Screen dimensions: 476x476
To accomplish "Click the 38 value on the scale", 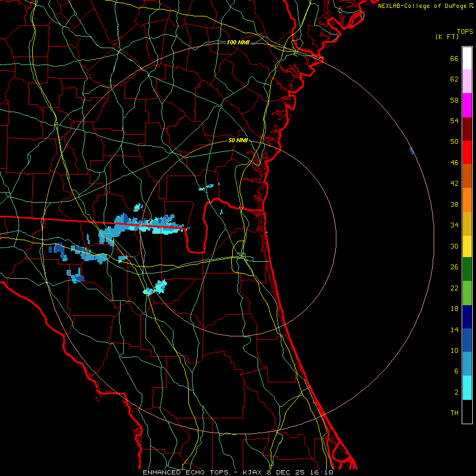I will (x=454, y=204).
